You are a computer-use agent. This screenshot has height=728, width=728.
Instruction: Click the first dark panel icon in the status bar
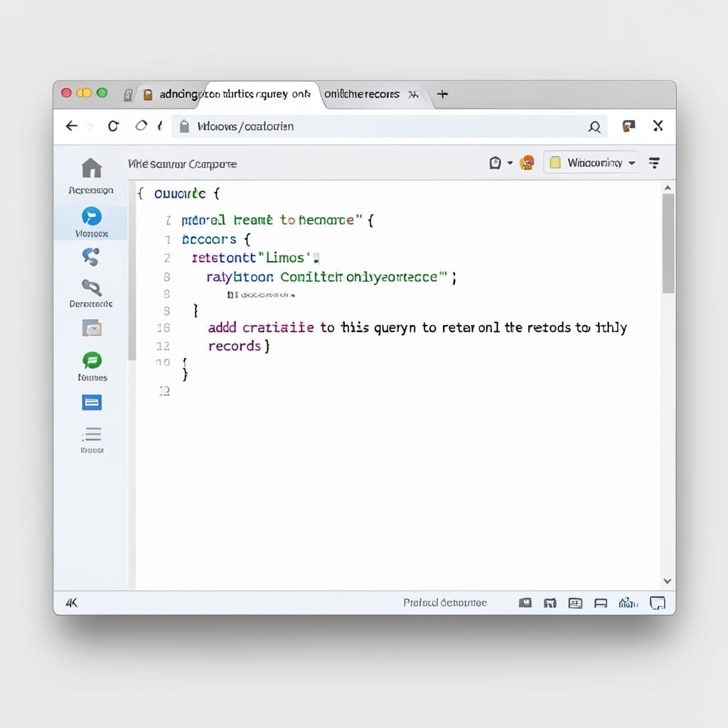point(525,603)
